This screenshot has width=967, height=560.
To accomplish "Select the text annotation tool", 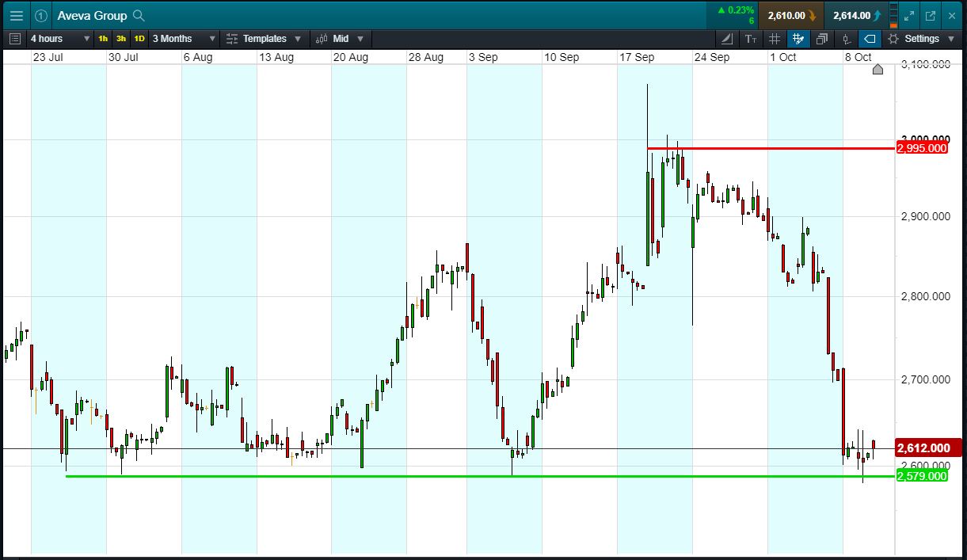I will click(751, 38).
